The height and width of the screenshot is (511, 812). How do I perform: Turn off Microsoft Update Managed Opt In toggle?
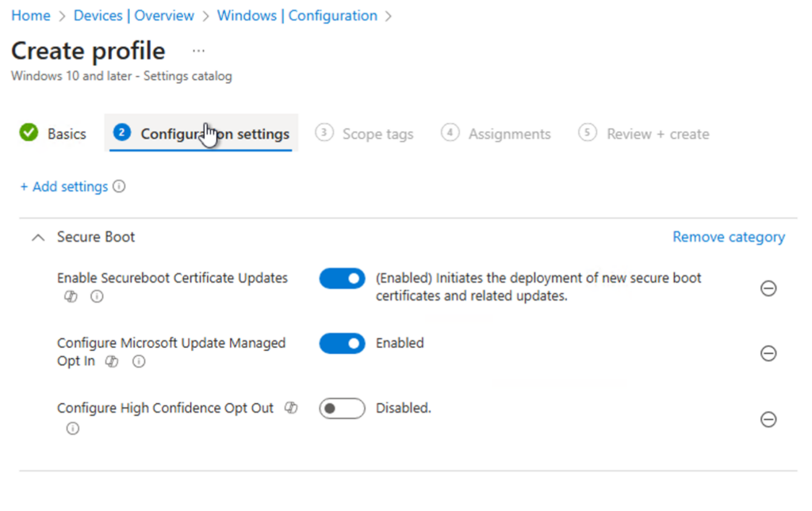tap(342, 344)
